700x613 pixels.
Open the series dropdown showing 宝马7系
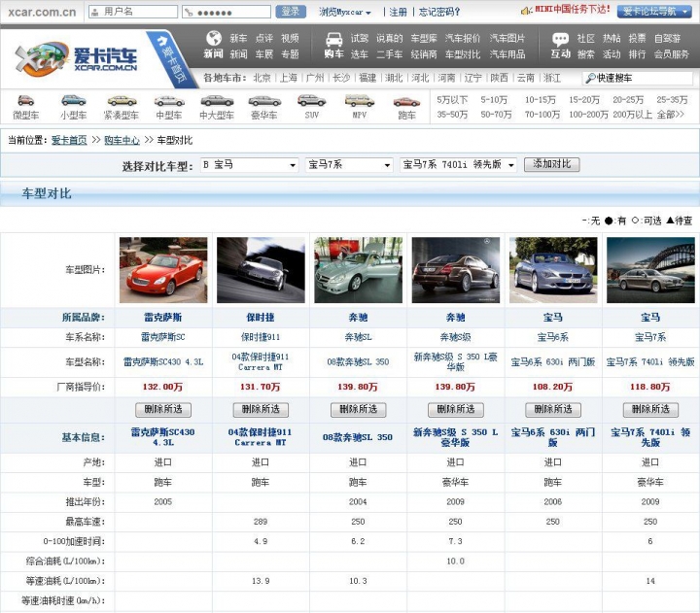click(x=349, y=164)
